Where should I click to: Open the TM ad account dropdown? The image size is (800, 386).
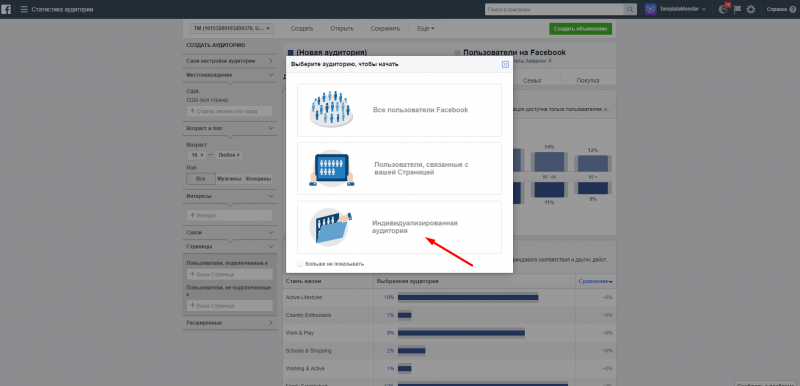coord(232,29)
